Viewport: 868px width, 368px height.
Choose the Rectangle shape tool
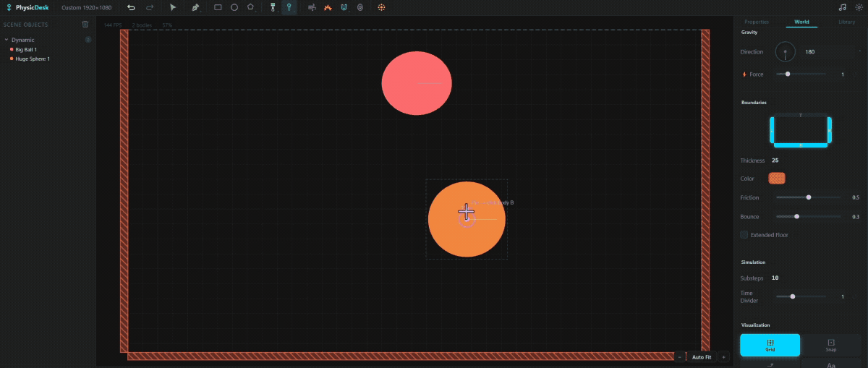pos(218,7)
